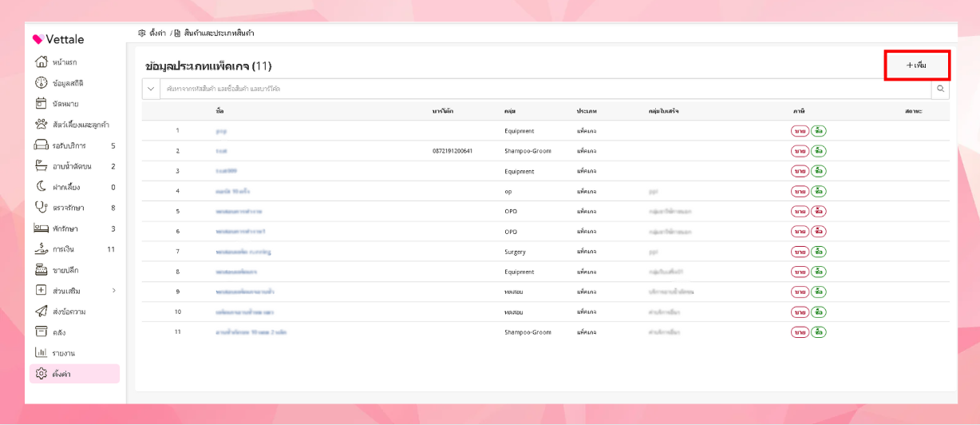Focus the product search input field
This screenshot has width=980, height=425.
(x=546, y=89)
